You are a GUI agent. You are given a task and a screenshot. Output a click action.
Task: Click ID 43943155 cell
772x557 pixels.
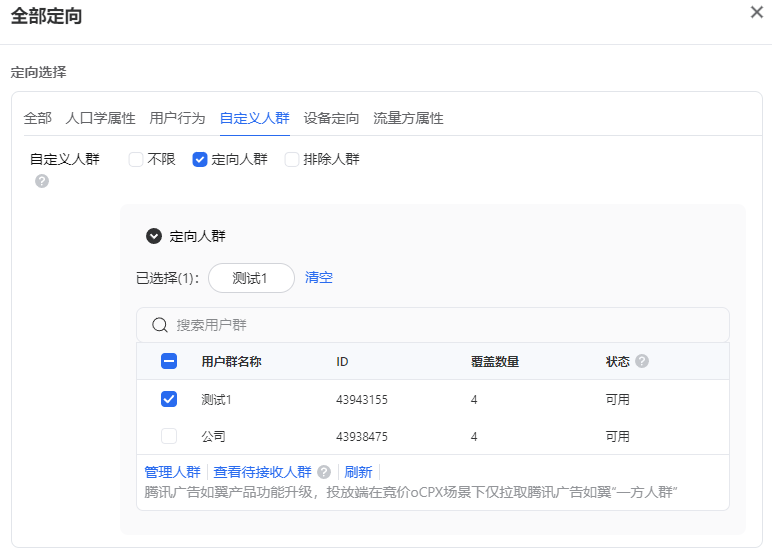pos(362,399)
